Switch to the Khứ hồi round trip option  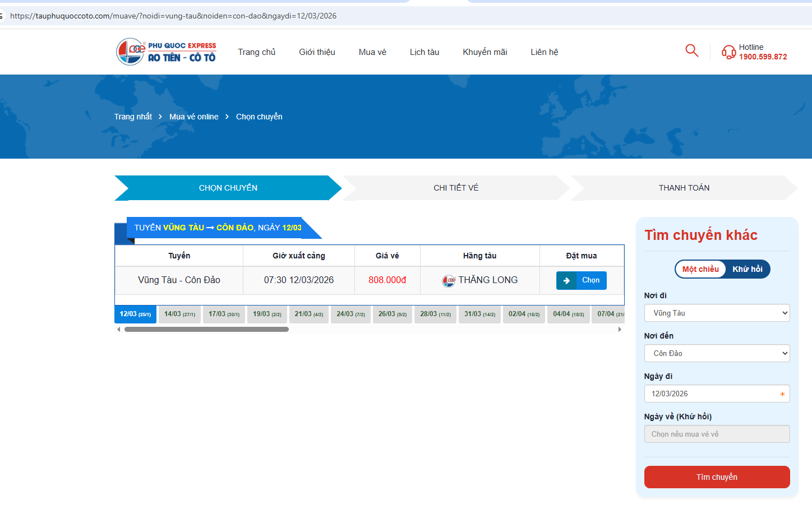pyautogui.click(x=747, y=269)
